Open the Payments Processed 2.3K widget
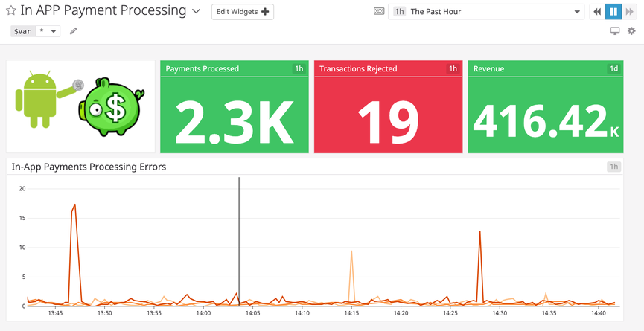The height and width of the screenshot is (331, 644). (x=234, y=115)
